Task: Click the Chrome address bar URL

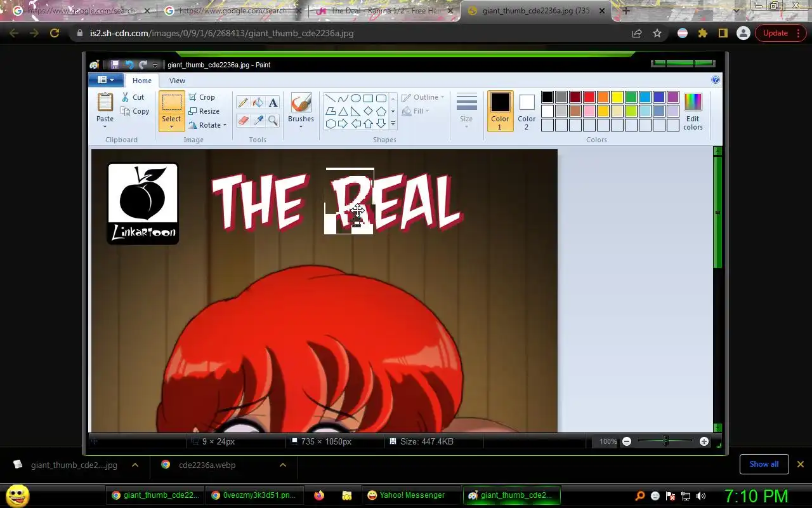Action: [221, 33]
